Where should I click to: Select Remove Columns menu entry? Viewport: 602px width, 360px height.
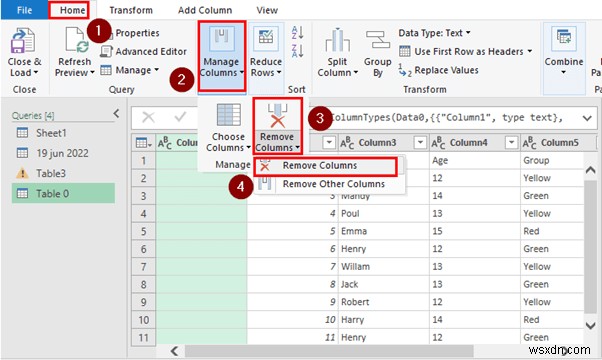coord(325,166)
